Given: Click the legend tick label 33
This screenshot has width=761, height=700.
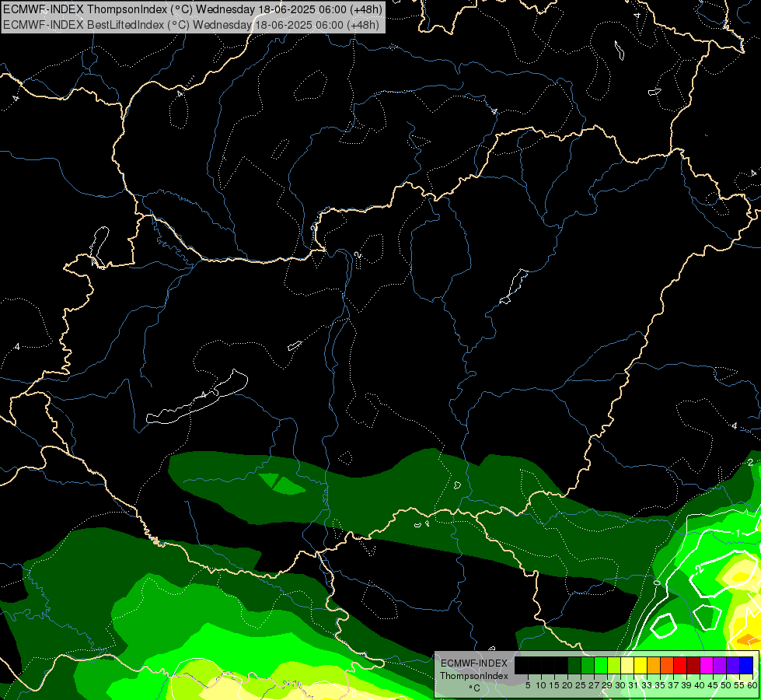Looking at the screenshot, I should tap(647, 685).
